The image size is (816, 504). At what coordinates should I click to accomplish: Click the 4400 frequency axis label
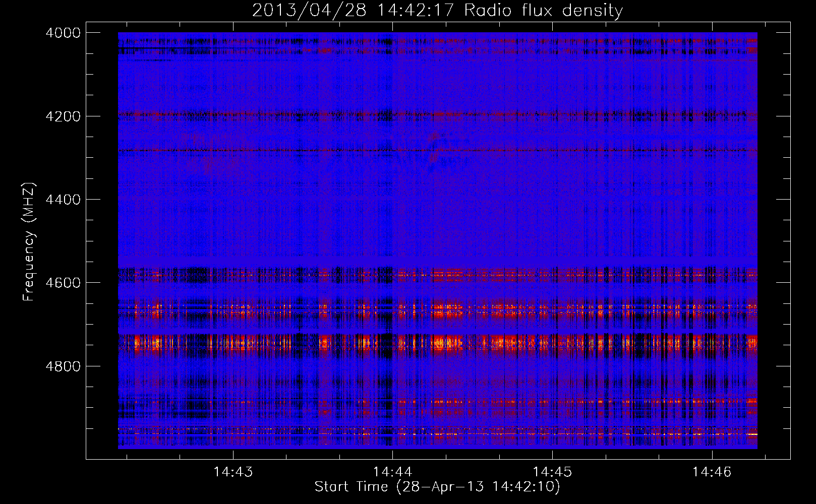coord(63,200)
